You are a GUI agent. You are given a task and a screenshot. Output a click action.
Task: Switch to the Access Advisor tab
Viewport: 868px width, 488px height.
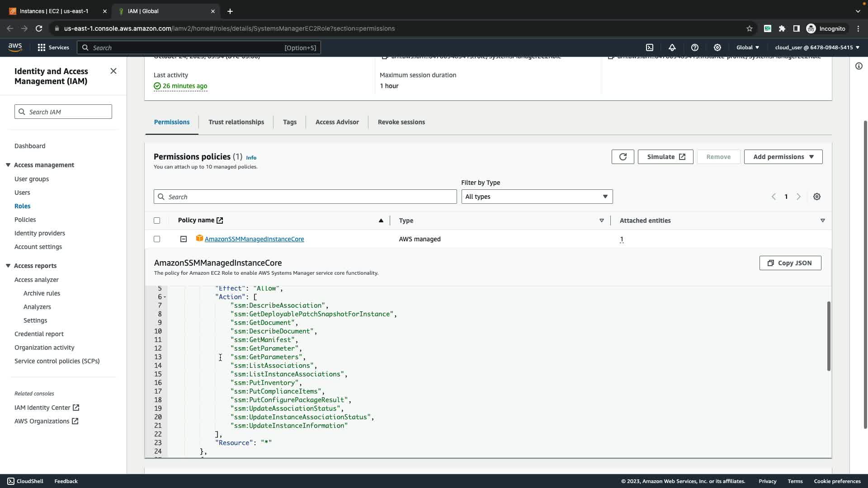(x=337, y=122)
